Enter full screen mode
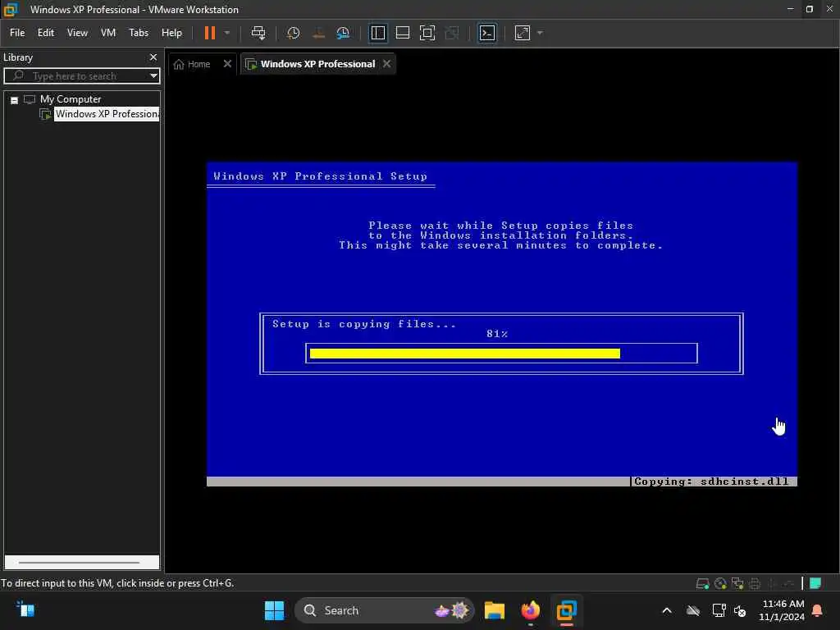 tap(427, 33)
